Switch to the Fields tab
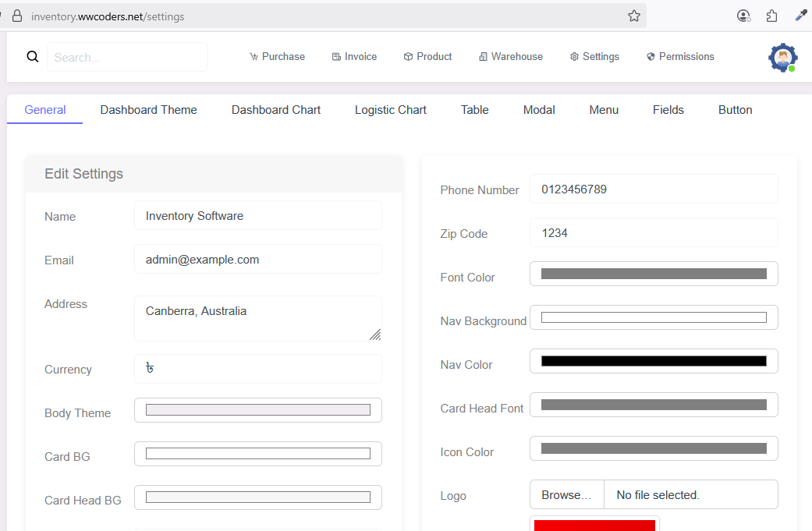The width and height of the screenshot is (812, 531). coord(668,110)
